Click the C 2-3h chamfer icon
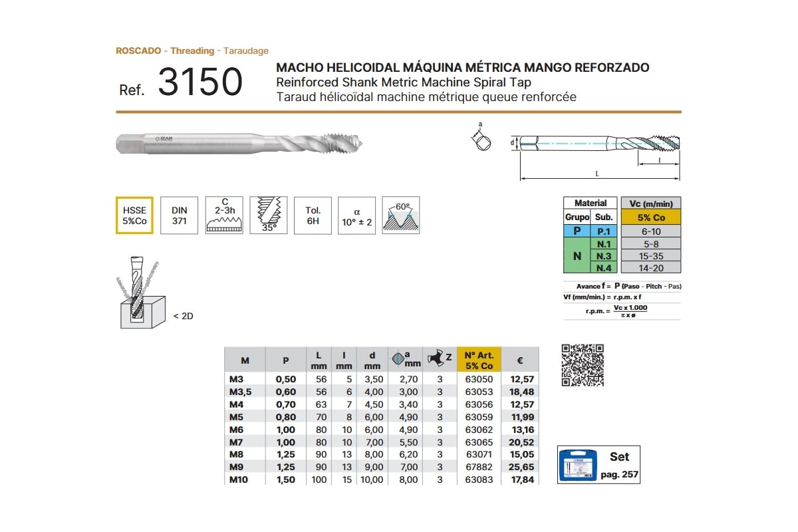Screen dimensions: 798x532 tap(224, 215)
